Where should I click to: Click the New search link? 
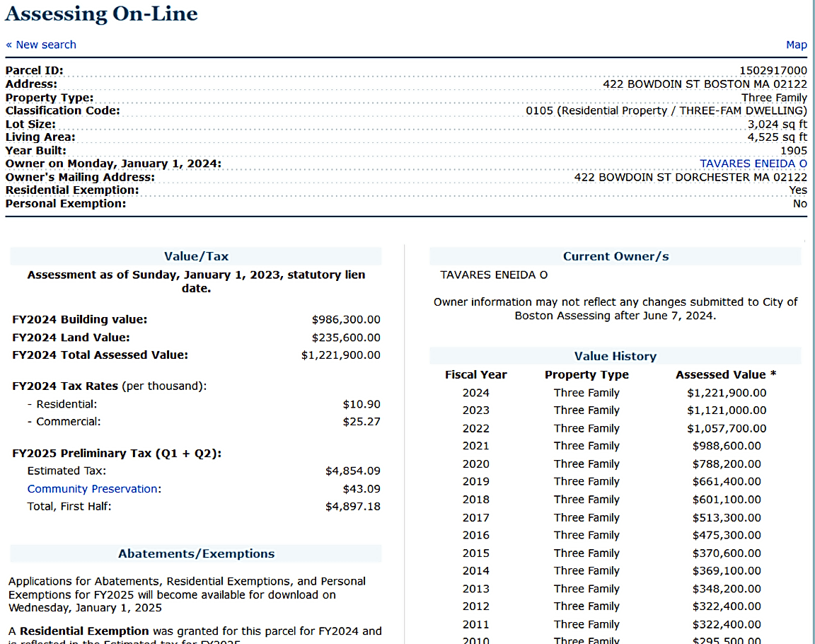pyautogui.click(x=41, y=45)
